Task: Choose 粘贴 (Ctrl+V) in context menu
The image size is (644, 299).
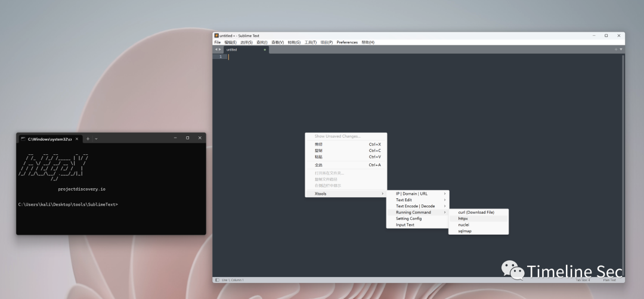Action: (x=346, y=157)
